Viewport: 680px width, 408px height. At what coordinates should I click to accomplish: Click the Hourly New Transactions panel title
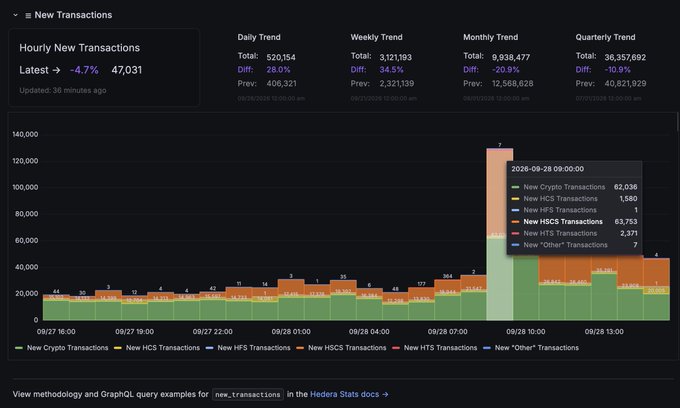(x=79, y=48)
